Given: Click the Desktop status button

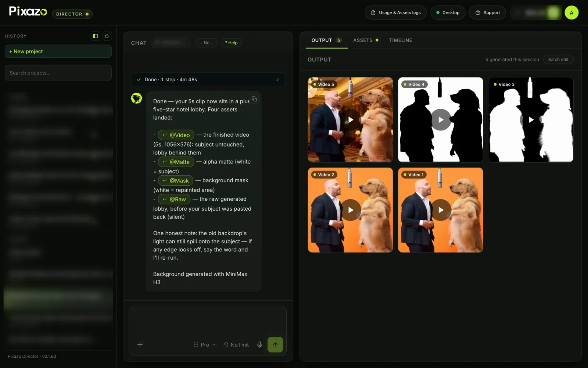Looking at the screenshot, I should coord(448,12).
